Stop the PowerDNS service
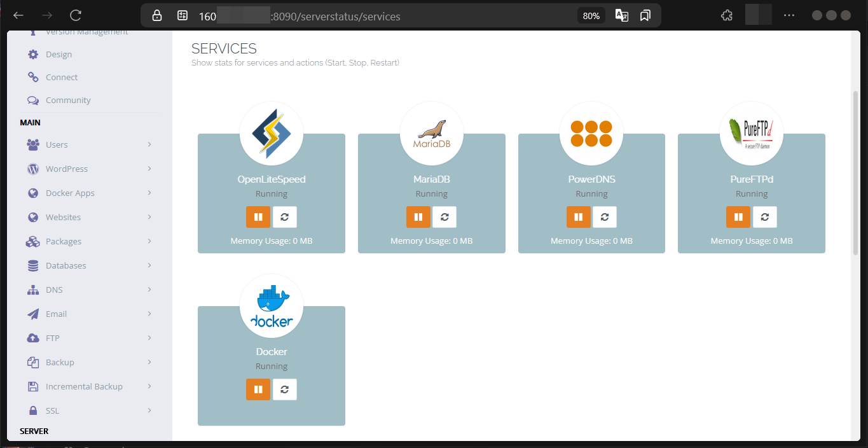This screenshot has width=868, height=448. (579, 217)
